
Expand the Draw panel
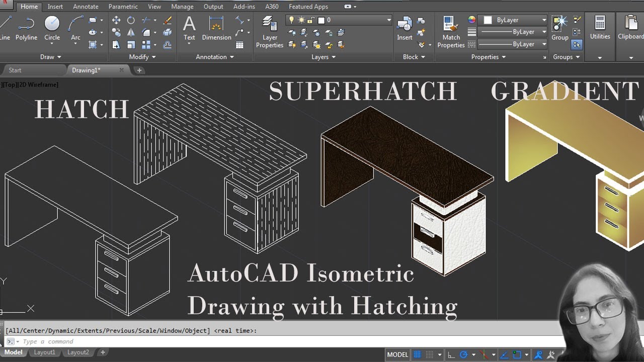point(50,57)
